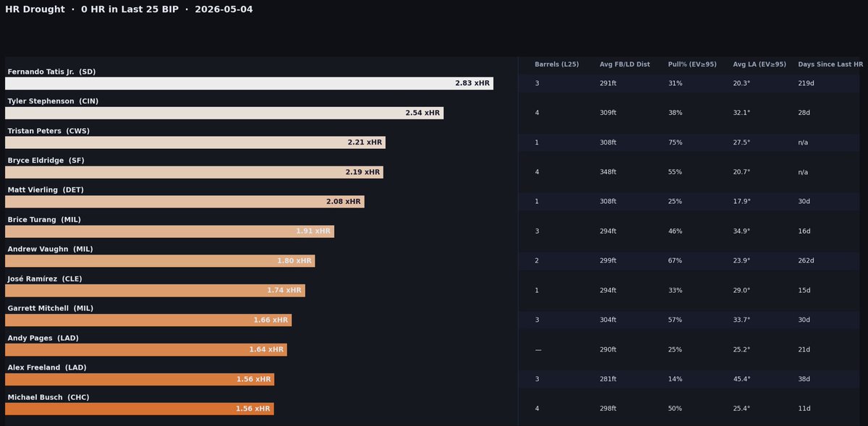Click the 290ft average distance cell
Viewport: 868px width, 426px height.
[608, 350]
